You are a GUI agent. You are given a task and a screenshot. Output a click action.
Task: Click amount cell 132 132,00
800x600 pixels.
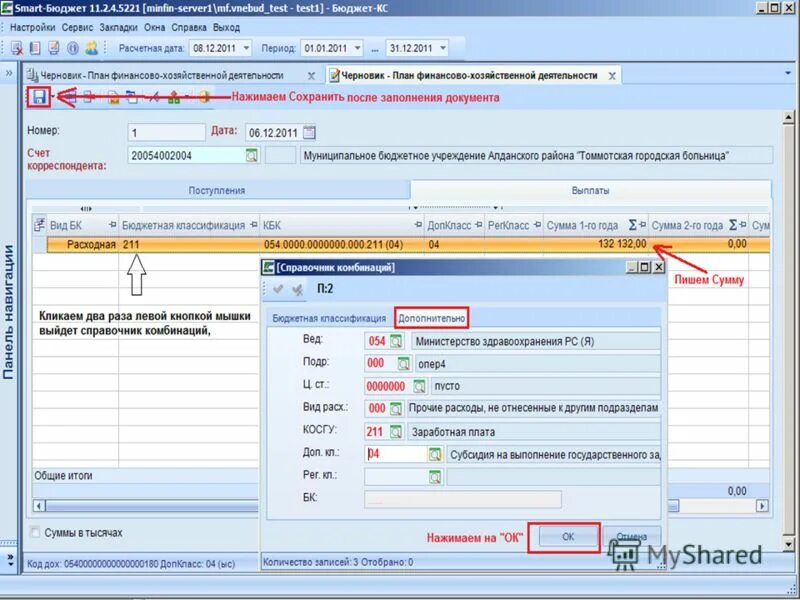pos(595,245)
